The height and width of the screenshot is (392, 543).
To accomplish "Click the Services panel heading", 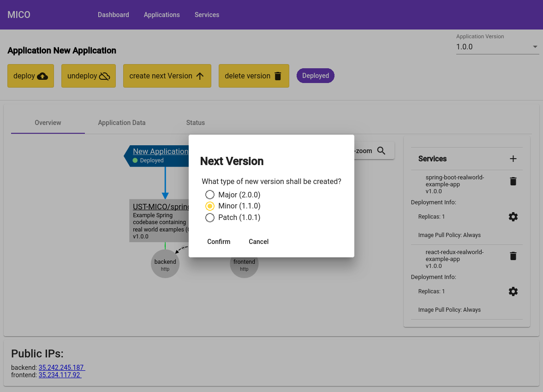I will pyautogui.click(x=433, y=159).
